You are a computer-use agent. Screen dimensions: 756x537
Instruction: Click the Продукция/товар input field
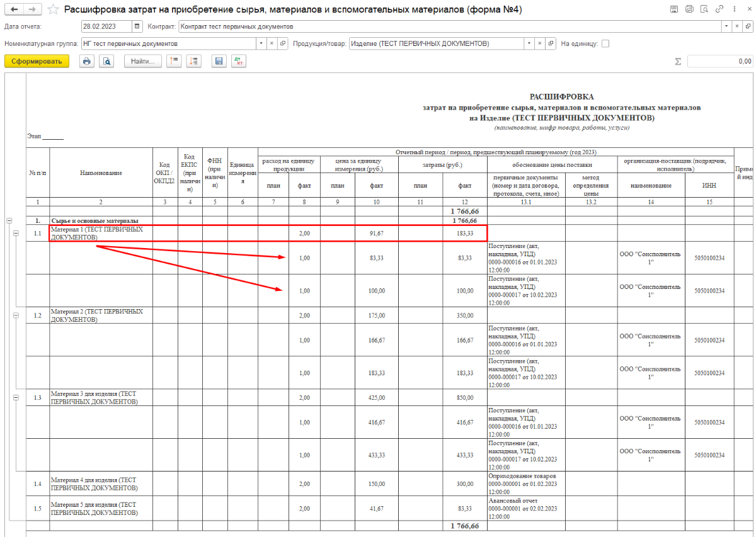click(x=437, y=43)
